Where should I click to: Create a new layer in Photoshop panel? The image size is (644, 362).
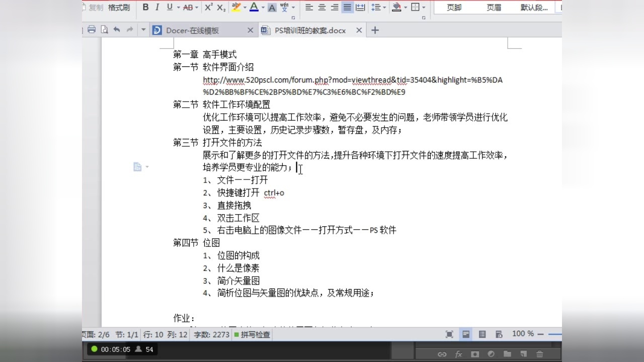click(523, 354)
